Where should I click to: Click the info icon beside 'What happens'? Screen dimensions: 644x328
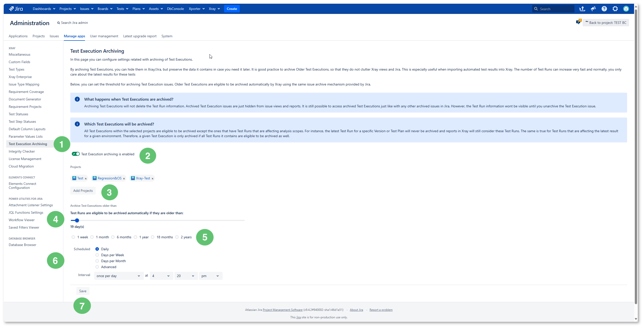pos(77,99)
